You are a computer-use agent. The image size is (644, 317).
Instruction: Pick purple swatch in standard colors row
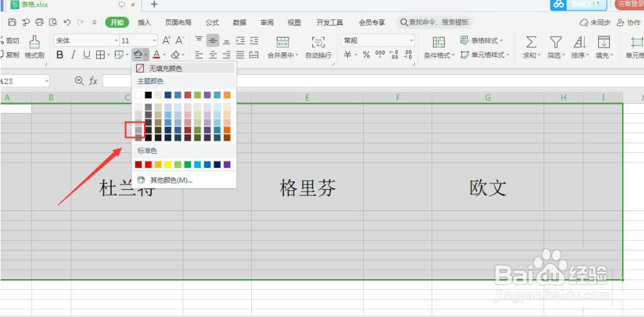[227, 165]
